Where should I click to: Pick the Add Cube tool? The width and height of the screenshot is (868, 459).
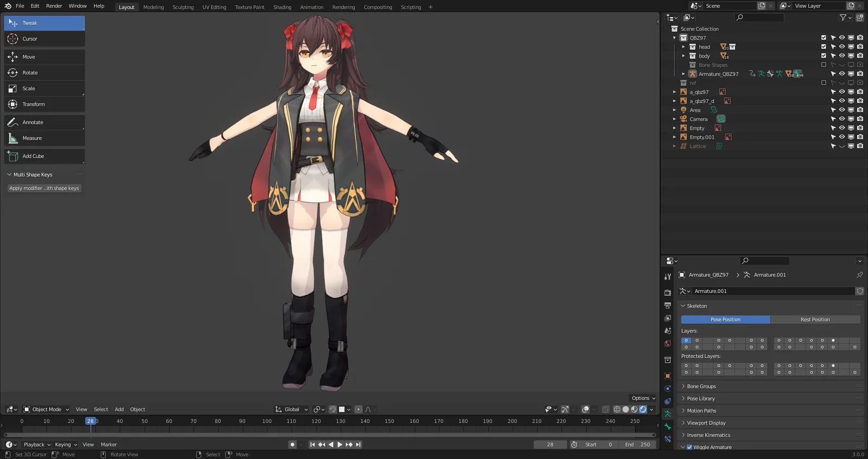tap(44, 156)
